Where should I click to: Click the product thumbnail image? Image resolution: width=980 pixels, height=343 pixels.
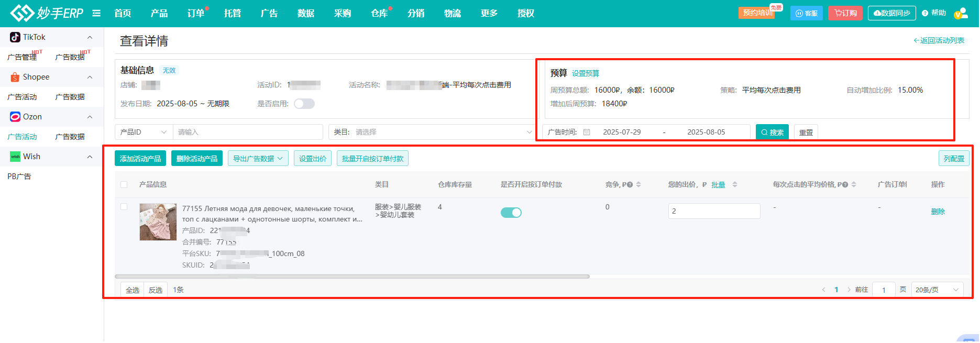158,222
